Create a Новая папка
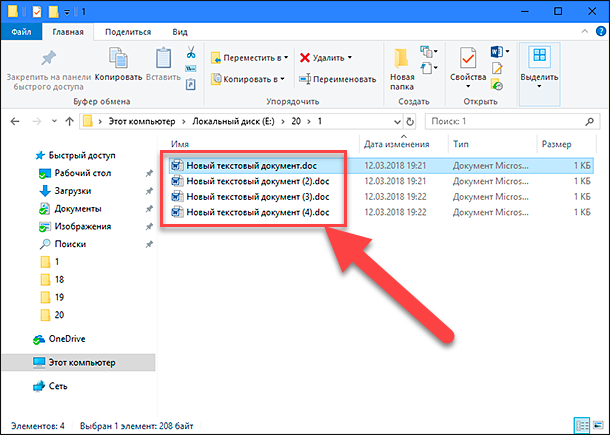Viewport: 610px width, 435px height. pyautogui.click(x=402, y=69)
